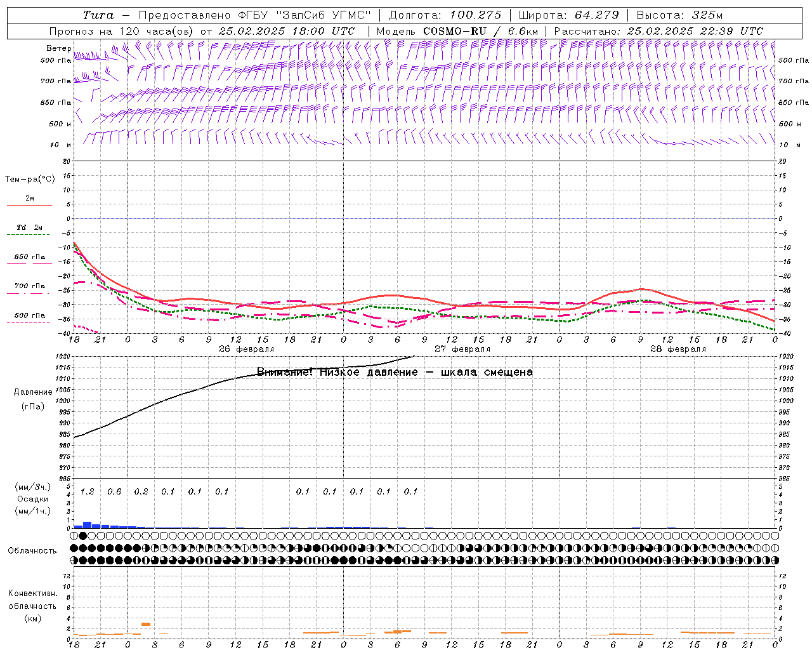
Task: Click "Предоставлено ФГБУ ЗапСиб УГМС" text
Action: pos(254,15)
